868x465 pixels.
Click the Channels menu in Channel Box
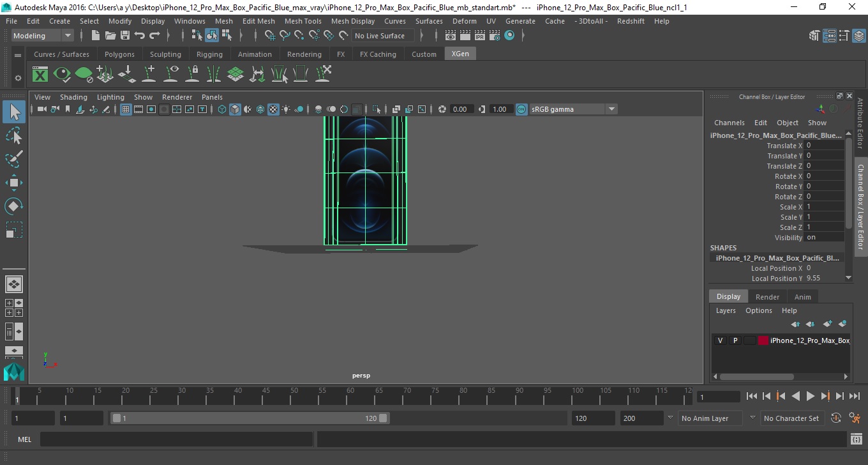(x=729, y=123)
